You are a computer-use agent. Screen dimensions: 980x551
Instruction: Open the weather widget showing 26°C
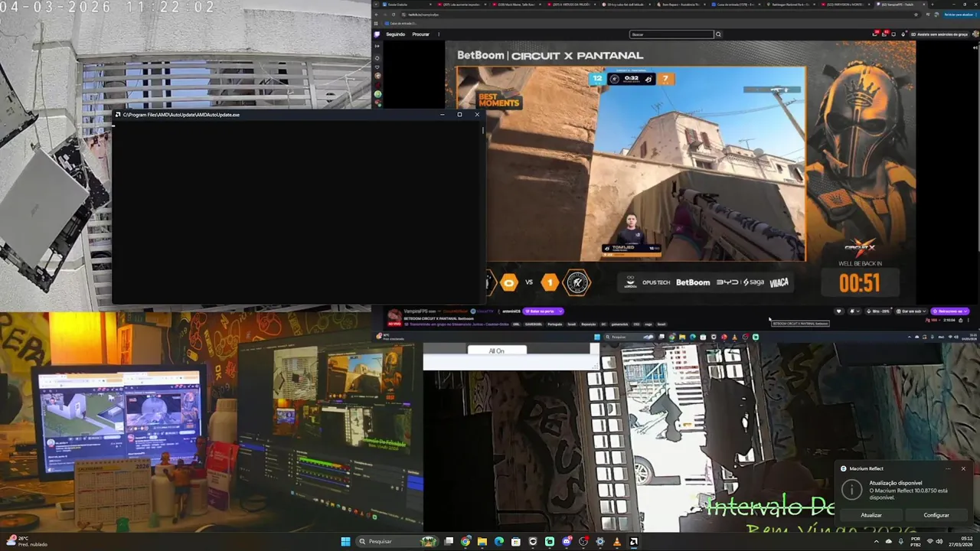click(x=25, y=541)
